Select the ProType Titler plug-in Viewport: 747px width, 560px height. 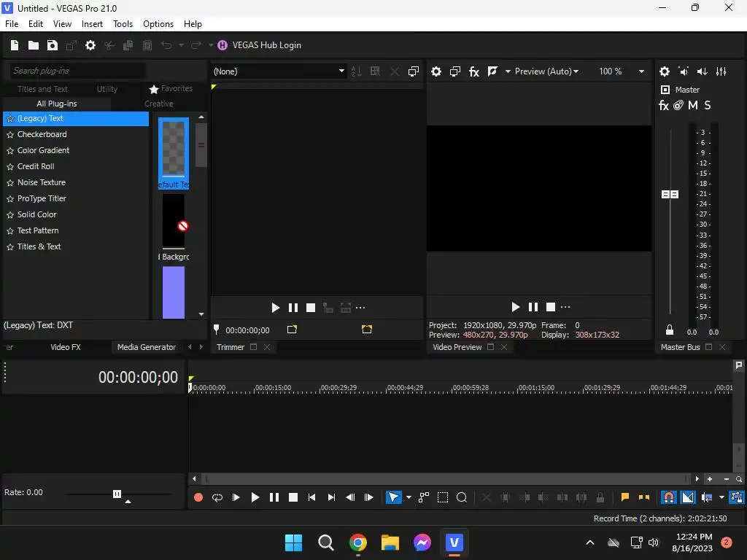coord(42,198)
